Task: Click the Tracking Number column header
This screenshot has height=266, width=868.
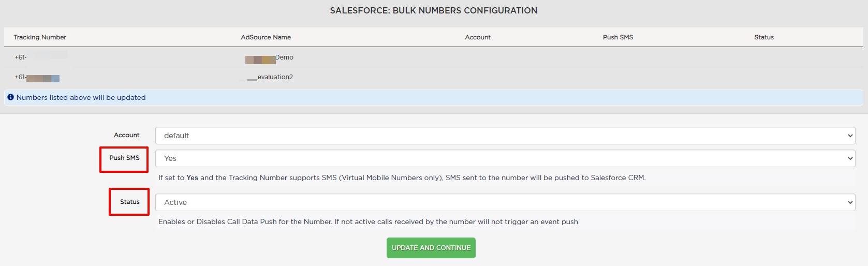Action: tap(40, 37)
